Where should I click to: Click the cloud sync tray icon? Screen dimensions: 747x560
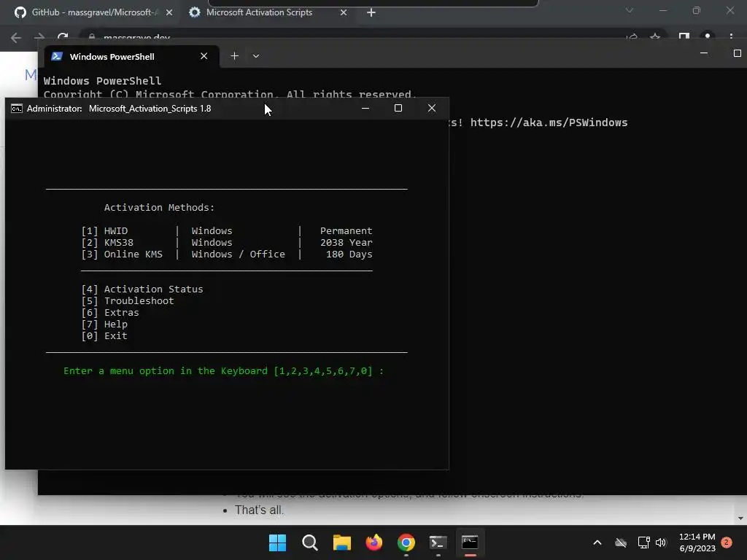tap(621, 542)
